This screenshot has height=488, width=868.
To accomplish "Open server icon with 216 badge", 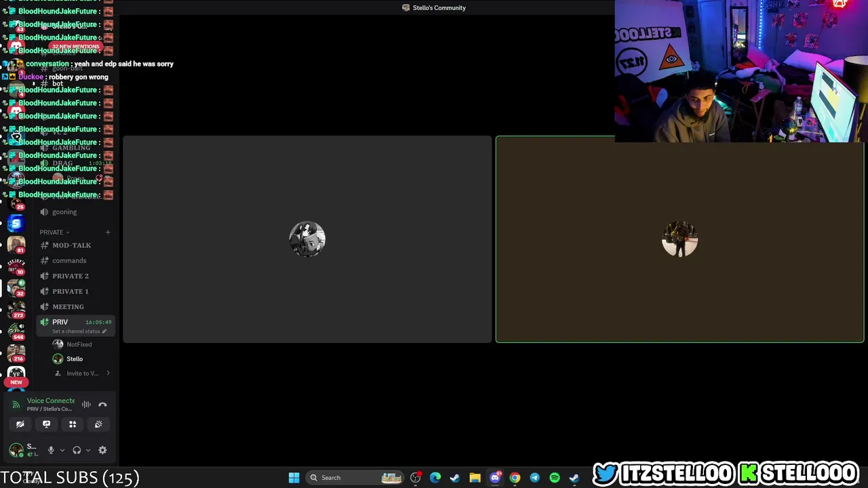I will [16, 352].
